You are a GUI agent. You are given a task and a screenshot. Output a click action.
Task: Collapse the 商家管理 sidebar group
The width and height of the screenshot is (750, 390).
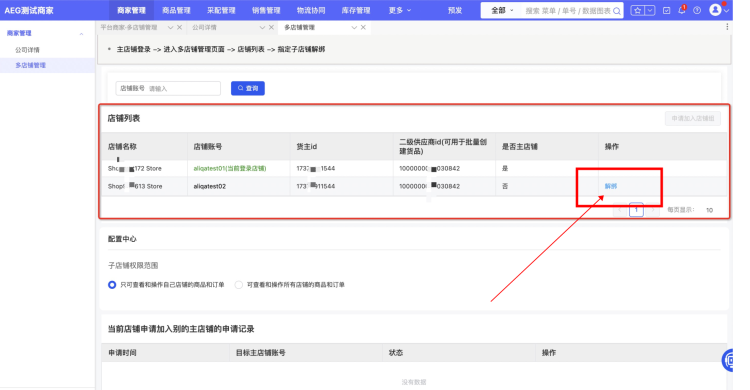click(81, 33)
